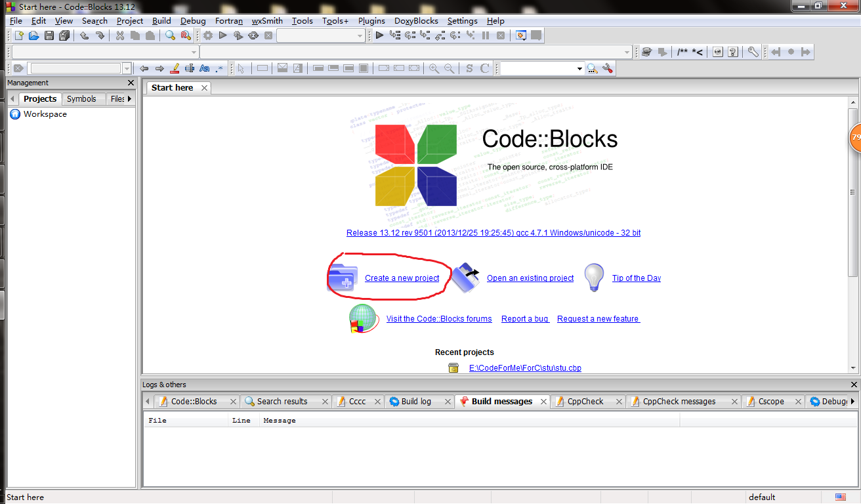
Task: Open the wide function list dropdown
Action: coord(416,52)
